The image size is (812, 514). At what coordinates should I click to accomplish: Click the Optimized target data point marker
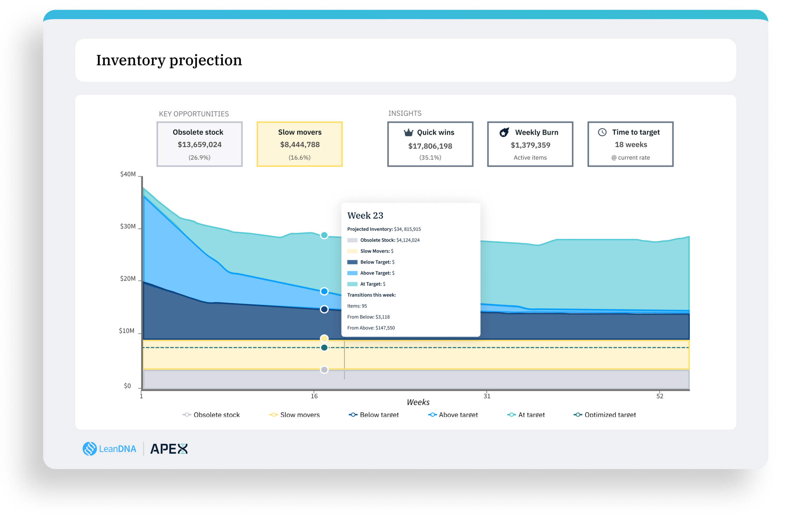pyautogui.click(x=324, y=348)
